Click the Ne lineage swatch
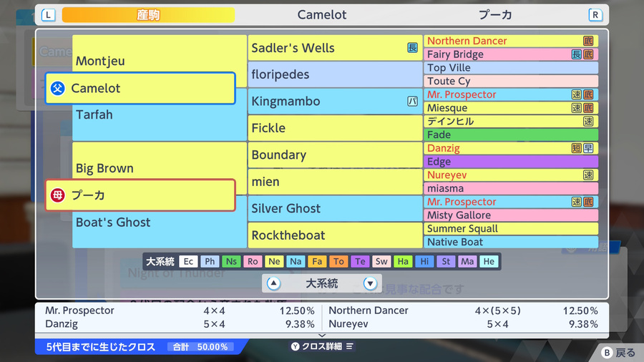The width and height of the screenshot is (644, 362). [x=274, y=261]
